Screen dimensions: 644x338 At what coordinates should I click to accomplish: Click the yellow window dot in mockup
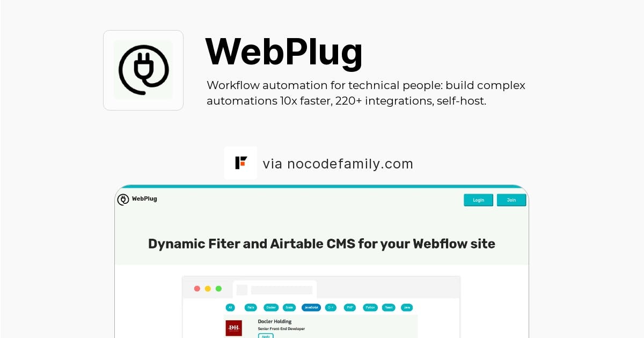208,289
